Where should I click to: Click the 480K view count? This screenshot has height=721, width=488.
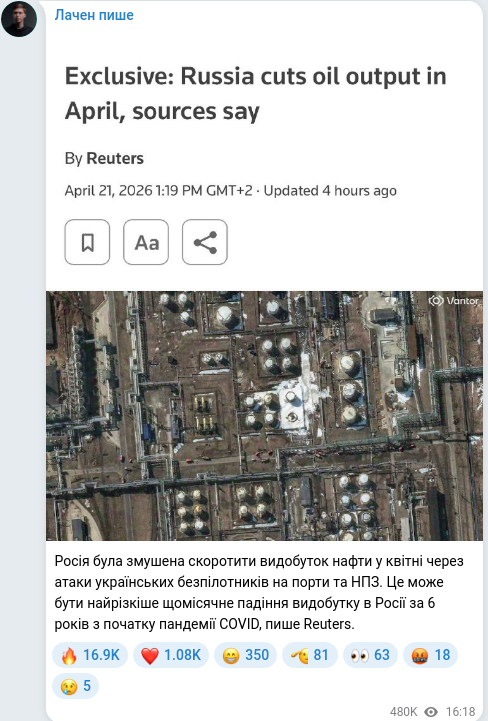coord(403,712)
